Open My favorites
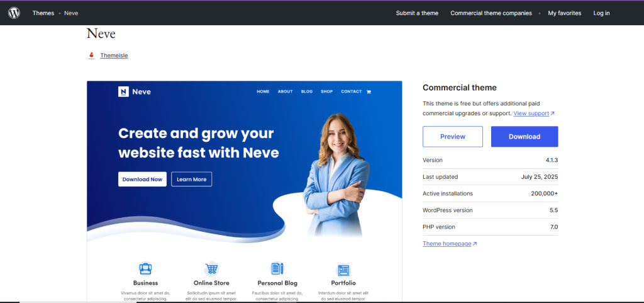Viewport: 644px width, 303px height. (x=564, y=13)
